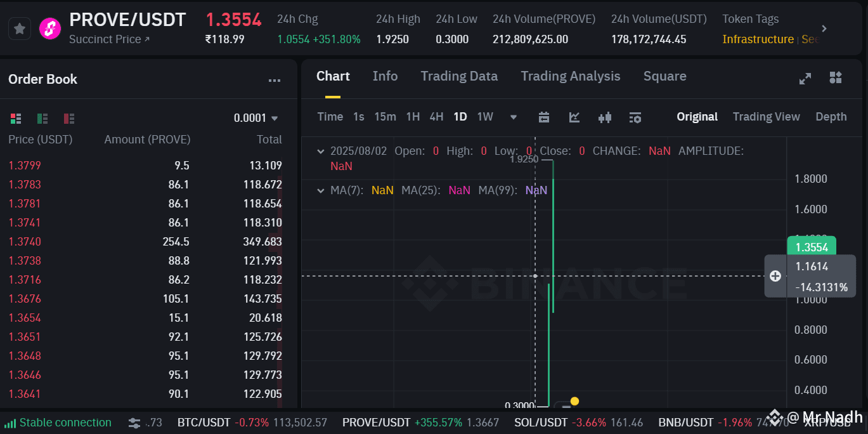Click the Amount (PROVE) column header
This screenshot has width=868, height=434.
coord(147,140)
